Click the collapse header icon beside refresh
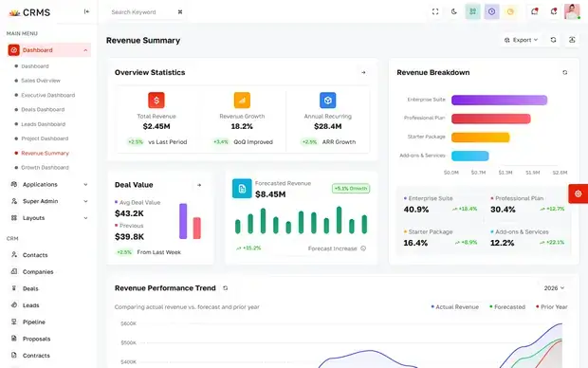 point(572,40)
